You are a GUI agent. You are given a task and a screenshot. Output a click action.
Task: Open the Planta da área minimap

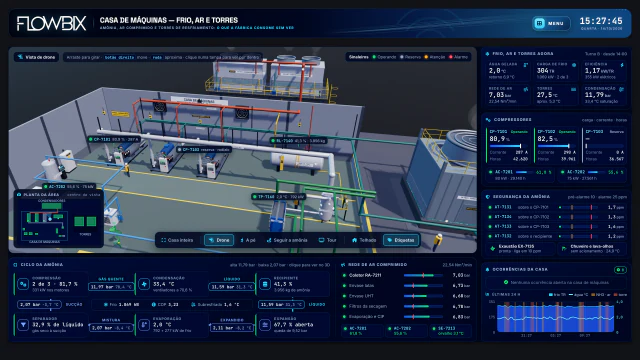coord(59,218)
